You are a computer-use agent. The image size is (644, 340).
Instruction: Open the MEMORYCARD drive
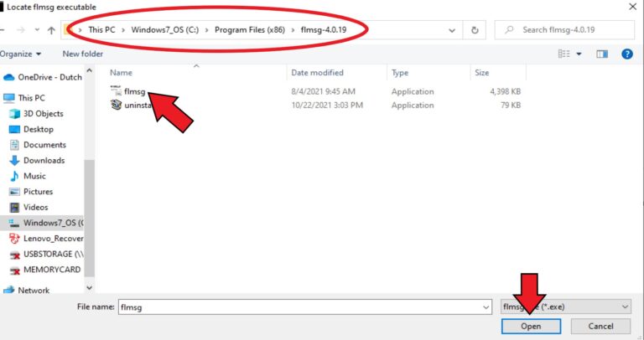[45, 270]
